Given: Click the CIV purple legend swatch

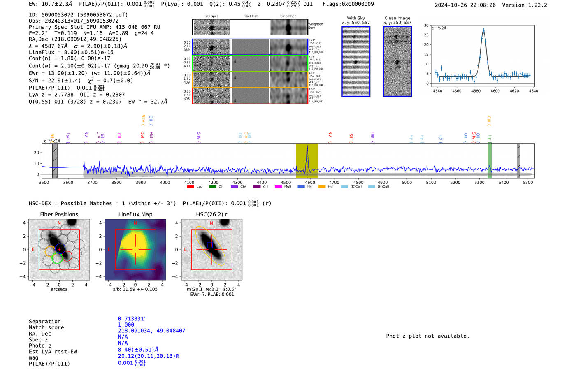Looking at the screenshot, I should [x=235, y=186].
